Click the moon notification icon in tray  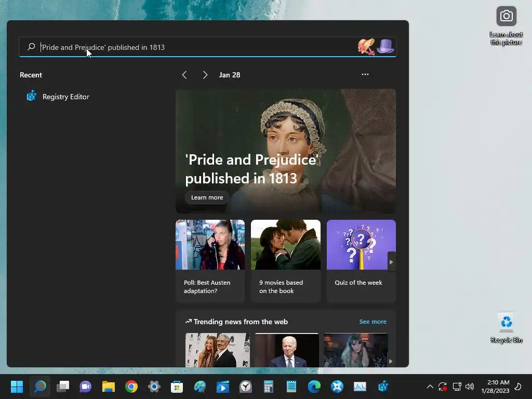coord(518,387)
